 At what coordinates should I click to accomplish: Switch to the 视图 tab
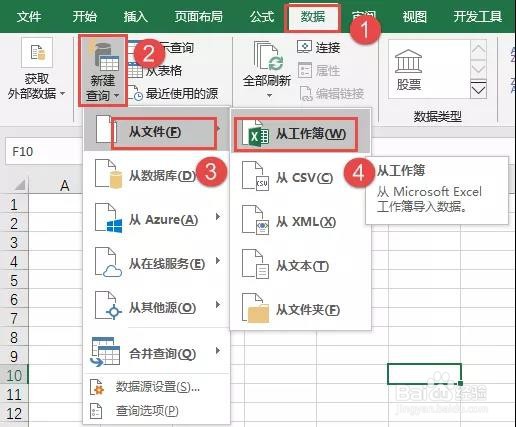tap(414, 16)
